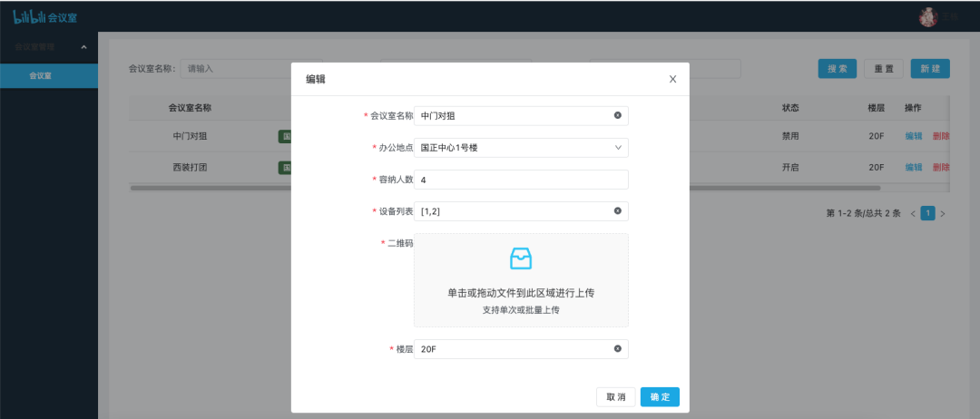Click the 禁用 status cell
The width and height of the screenshot is (980, 419).
[x=790, y=135]
